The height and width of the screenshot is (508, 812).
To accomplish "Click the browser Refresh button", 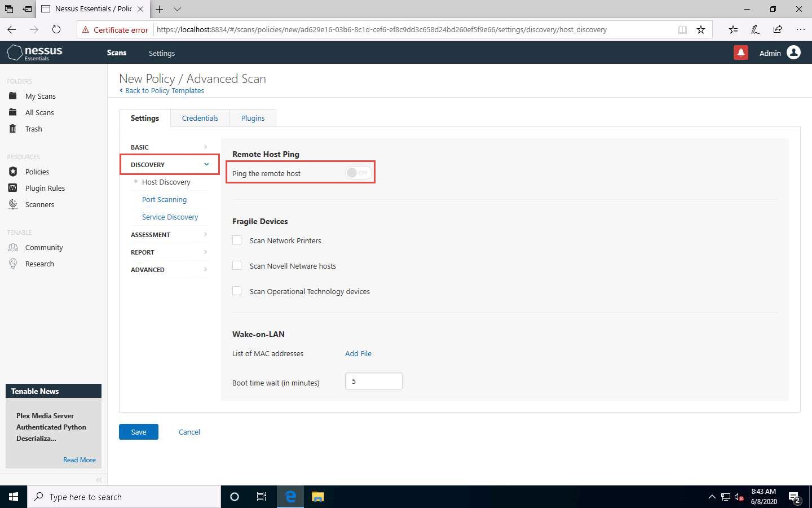I will (56, 29).
